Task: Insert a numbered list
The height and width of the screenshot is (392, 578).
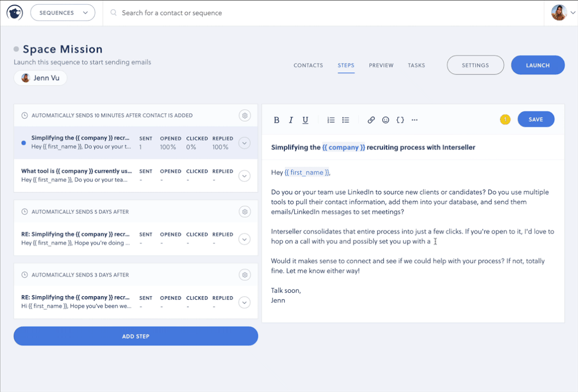Action: [331, 120]
